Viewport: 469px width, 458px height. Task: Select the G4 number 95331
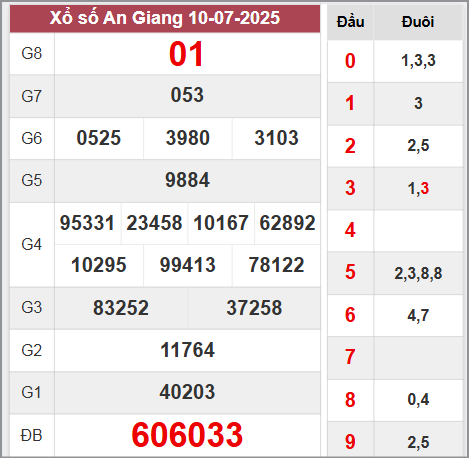point(87,223)
